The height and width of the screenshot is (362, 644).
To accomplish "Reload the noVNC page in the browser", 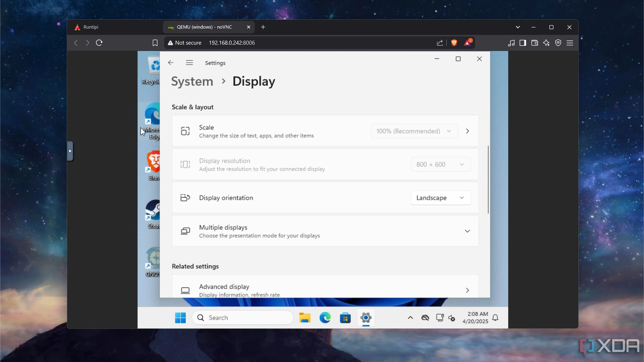I will click(99, 43).
